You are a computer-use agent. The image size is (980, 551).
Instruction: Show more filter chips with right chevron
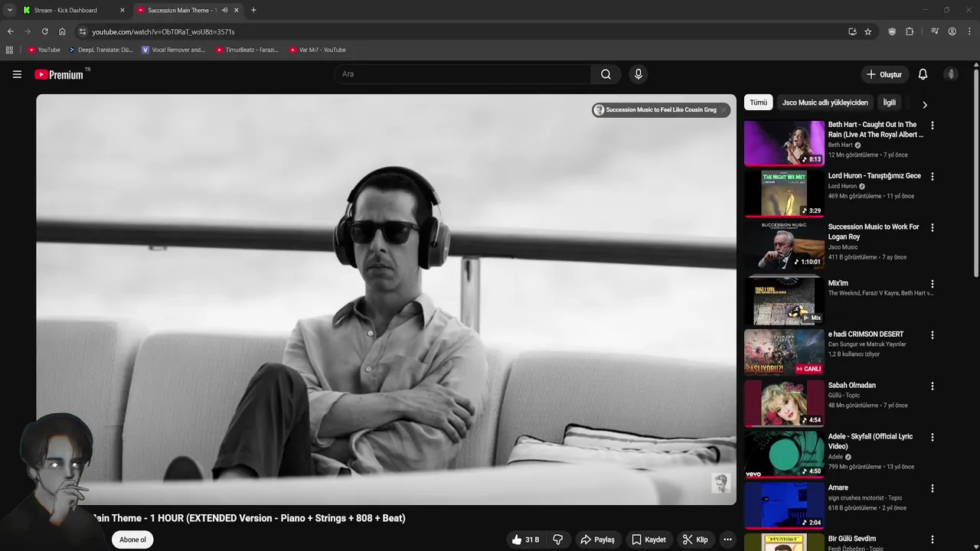(x=924, y=105)
